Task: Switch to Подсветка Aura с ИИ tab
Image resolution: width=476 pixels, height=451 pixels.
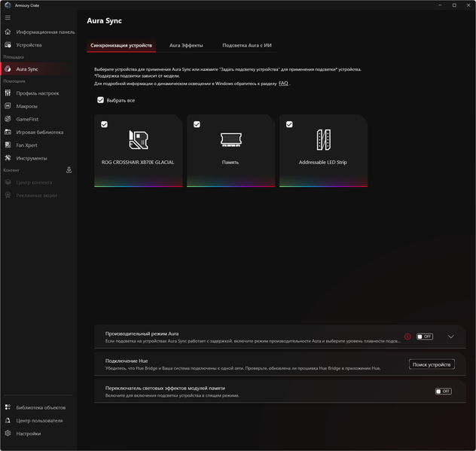Action: pyautogui.click(x=247, y=45)
